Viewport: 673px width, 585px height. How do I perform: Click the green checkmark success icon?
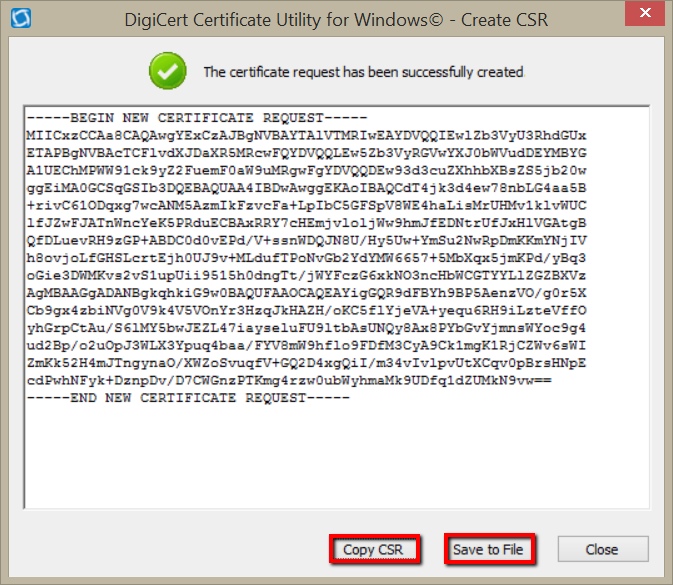click(x=167, y=71)
